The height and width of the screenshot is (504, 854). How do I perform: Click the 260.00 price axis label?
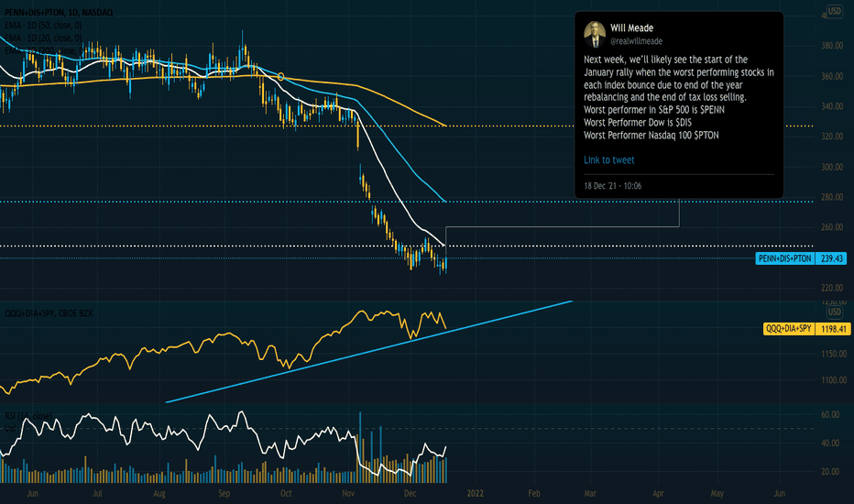point(832,227)
